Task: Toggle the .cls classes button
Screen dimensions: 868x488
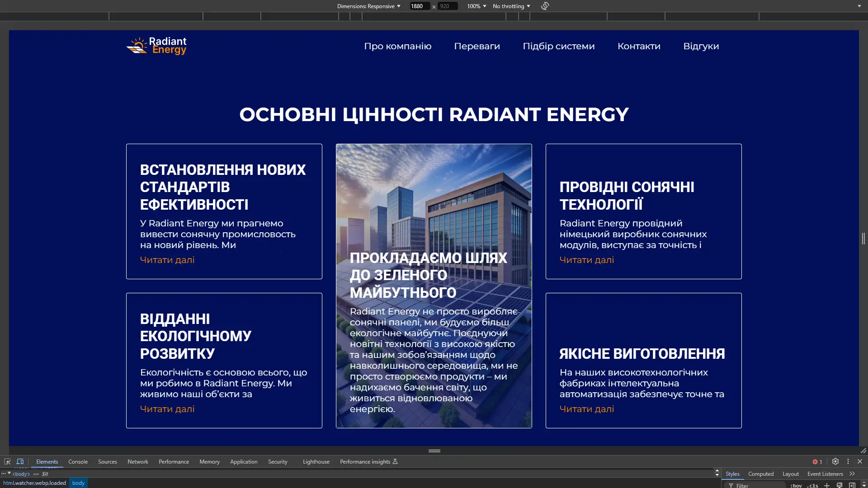Action: click(813, 485)
